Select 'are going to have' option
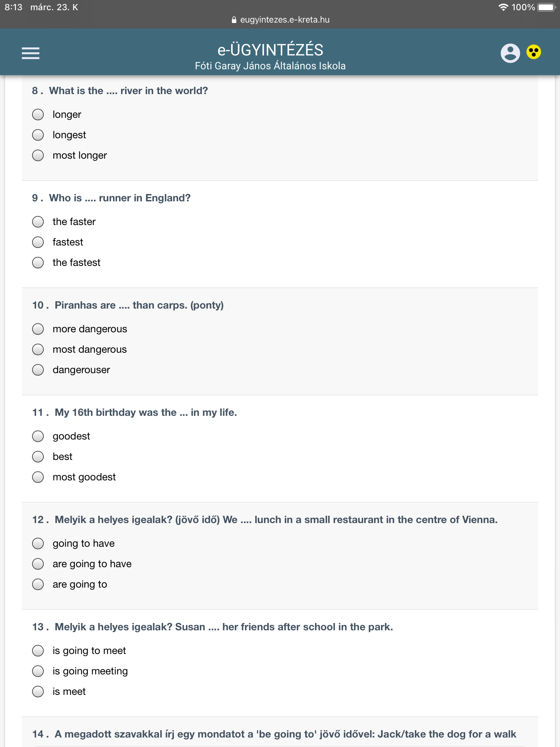560x747 pixels. tap(38, 564)
